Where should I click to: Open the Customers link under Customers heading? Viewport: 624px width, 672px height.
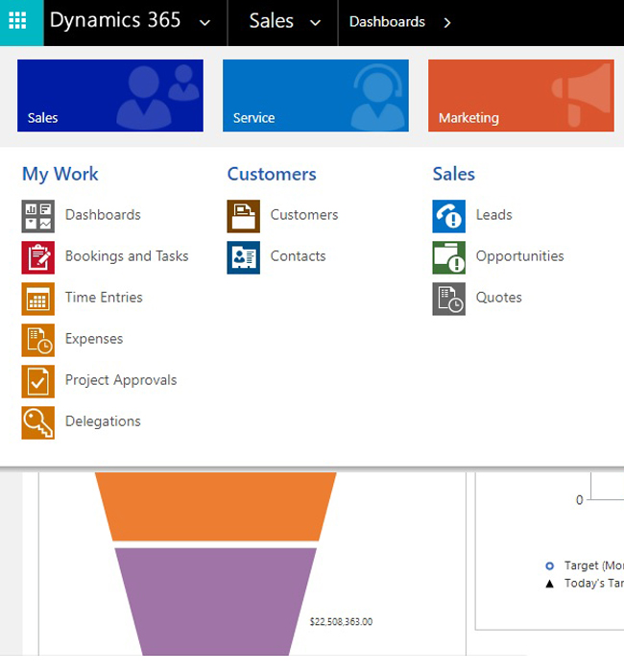pos(304,215)
